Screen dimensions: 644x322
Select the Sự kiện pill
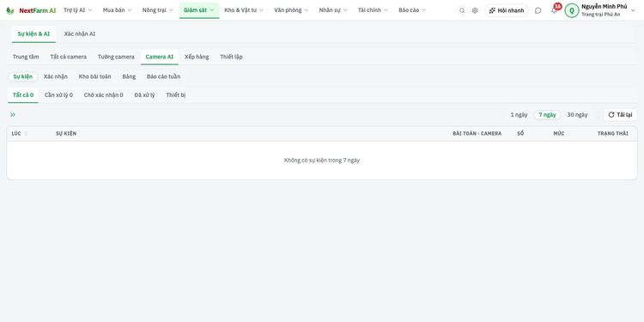coord(23,76)
